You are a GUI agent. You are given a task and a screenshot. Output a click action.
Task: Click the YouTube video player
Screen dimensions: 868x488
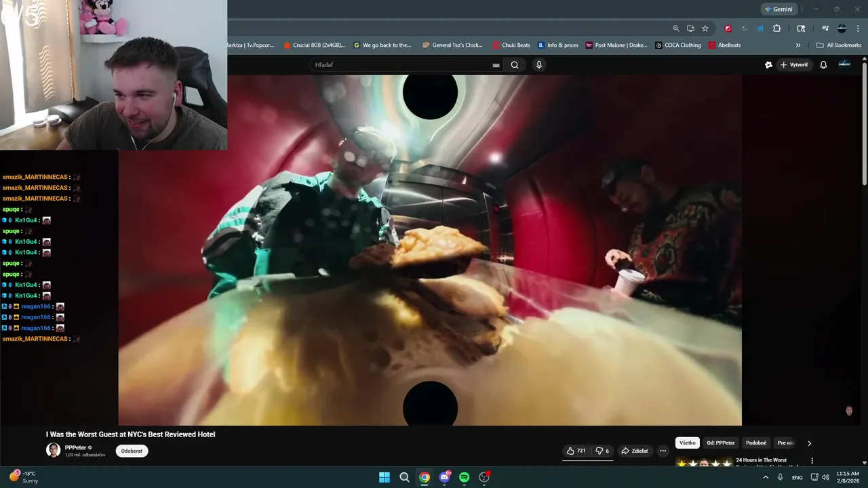430,250
